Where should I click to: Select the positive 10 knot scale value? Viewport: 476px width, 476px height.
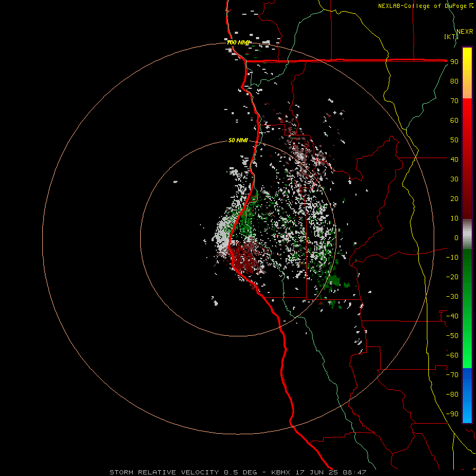pos(454,218)
